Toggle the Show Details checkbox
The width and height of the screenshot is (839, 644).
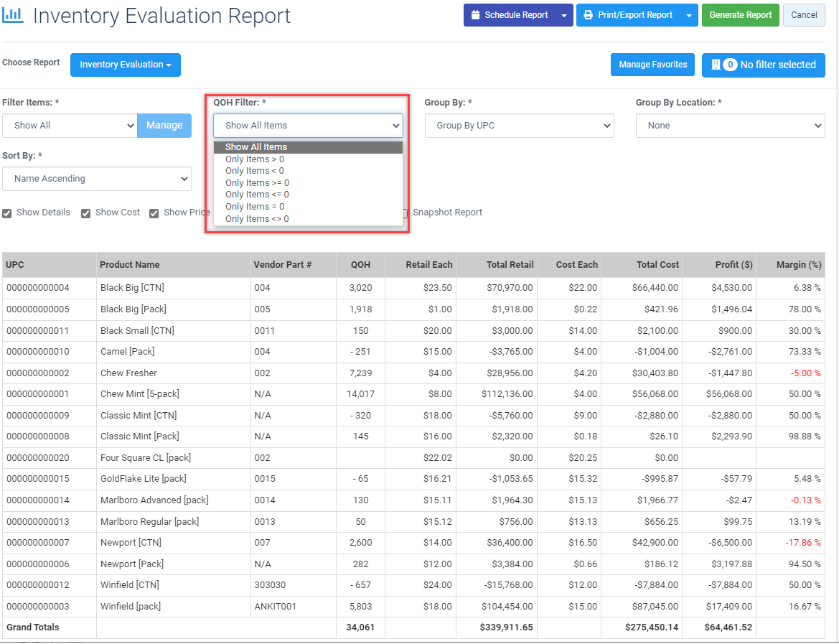click(7, 214)
